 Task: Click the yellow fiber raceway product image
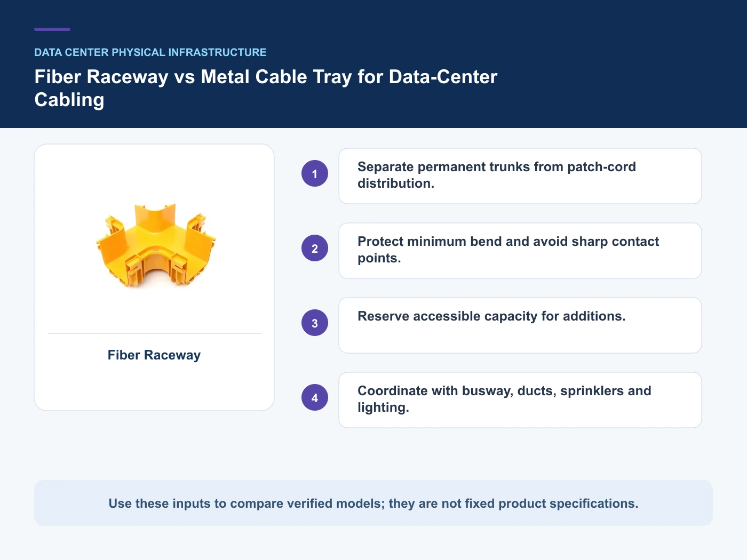click(155, 245)
